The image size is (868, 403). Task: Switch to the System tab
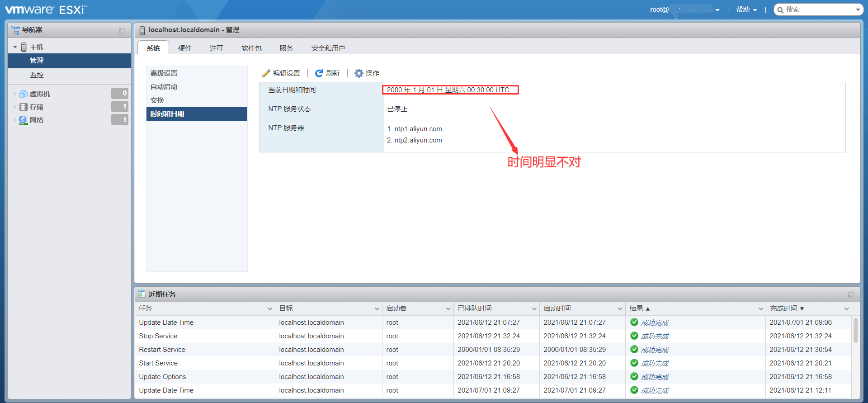153,48
